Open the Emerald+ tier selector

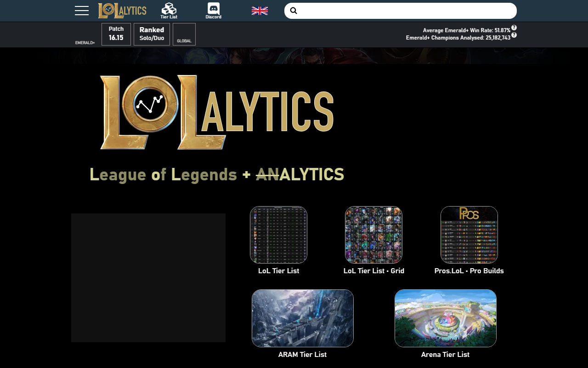click(x=85, y=34)
